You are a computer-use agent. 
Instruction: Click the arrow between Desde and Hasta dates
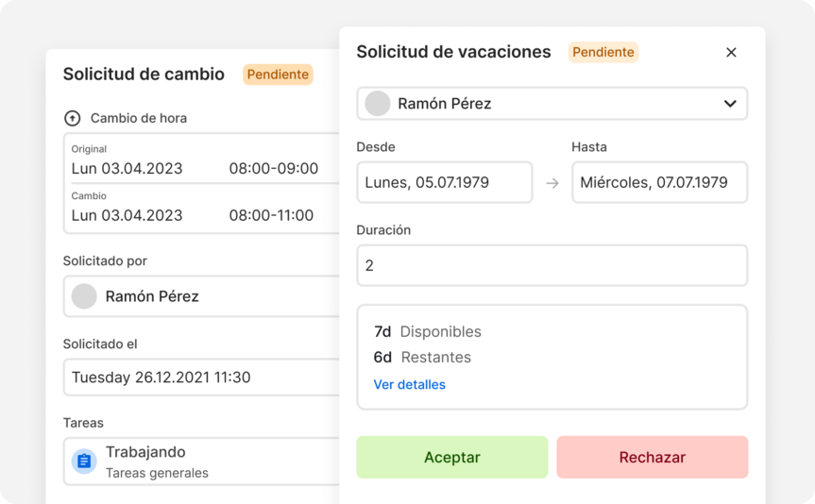point(552,183)
